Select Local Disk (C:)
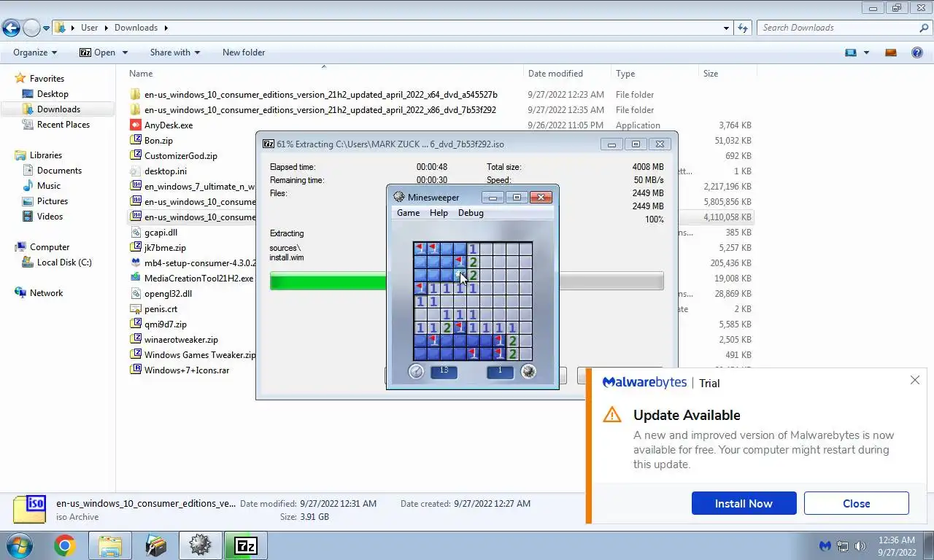This screenshot has height=560, width=934. coord(64,262)
